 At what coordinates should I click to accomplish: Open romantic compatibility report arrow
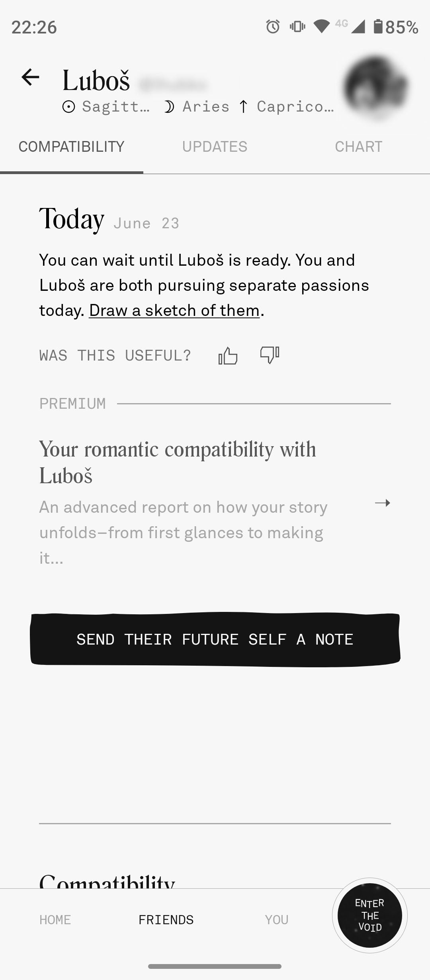pos(382,503)
